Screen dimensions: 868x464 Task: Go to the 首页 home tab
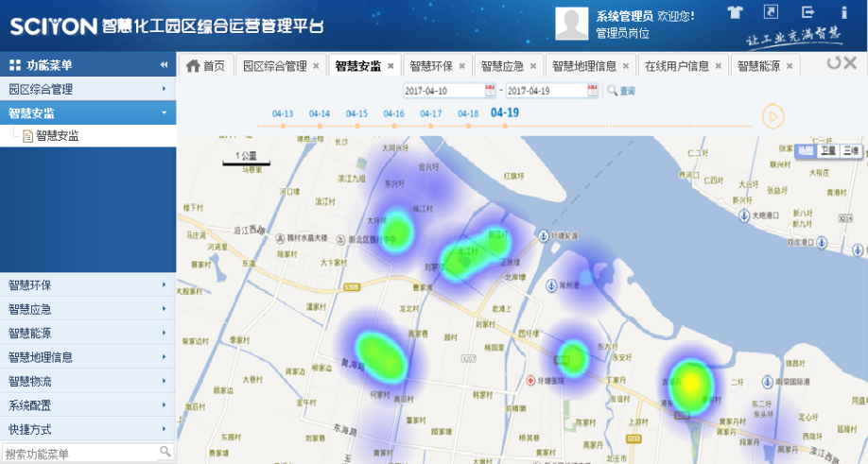[207, 66]
